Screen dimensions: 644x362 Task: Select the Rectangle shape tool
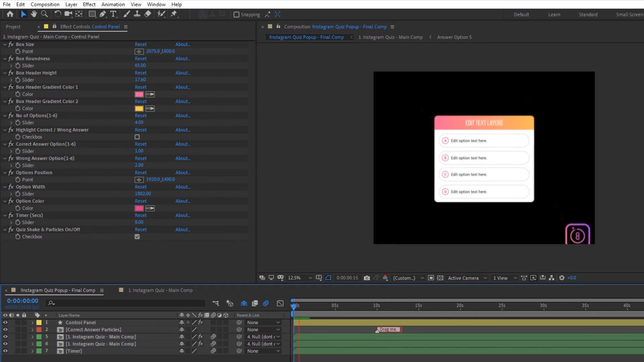[92, 14]
